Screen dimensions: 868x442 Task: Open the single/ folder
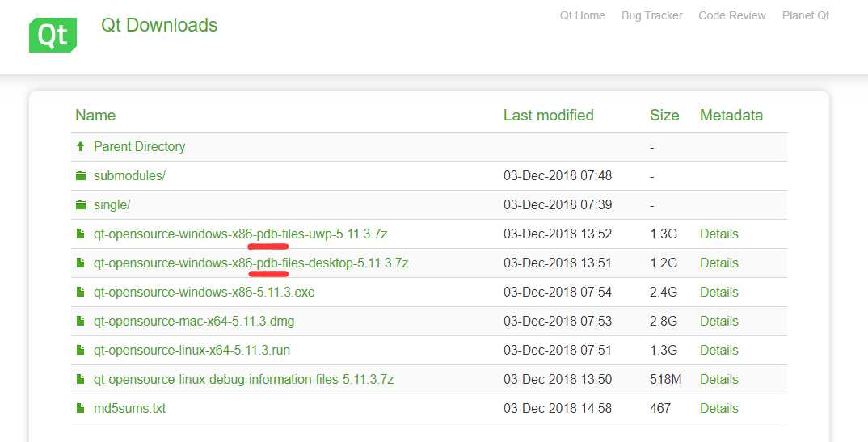point(112,204)
